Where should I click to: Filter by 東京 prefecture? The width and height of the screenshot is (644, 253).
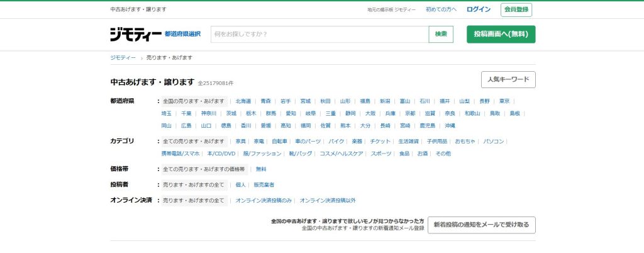coord(504,101)
